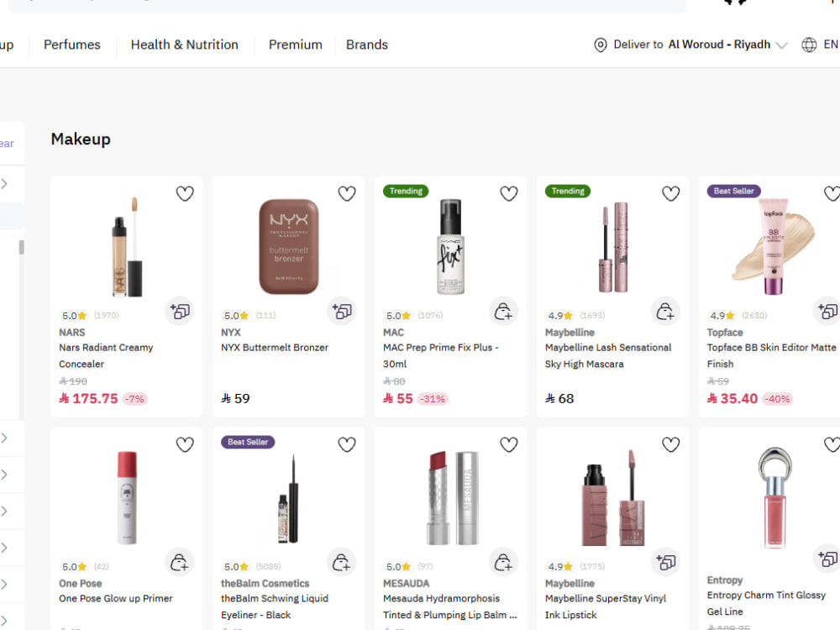The width and height of the screenshot is (840, 630).
Task: Open theBalm Cosmetics brand link
Action: (265, 584)
